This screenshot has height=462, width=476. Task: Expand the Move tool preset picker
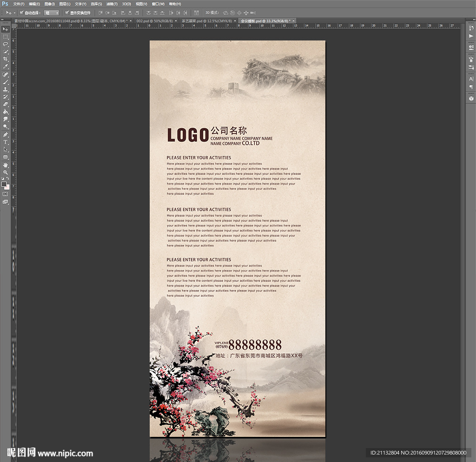[x=14, y=13]
